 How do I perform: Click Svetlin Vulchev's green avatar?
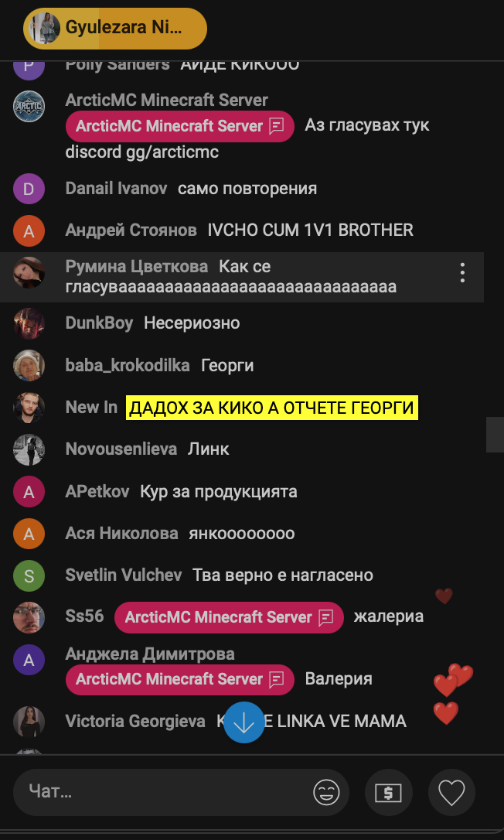pos(29,576)
